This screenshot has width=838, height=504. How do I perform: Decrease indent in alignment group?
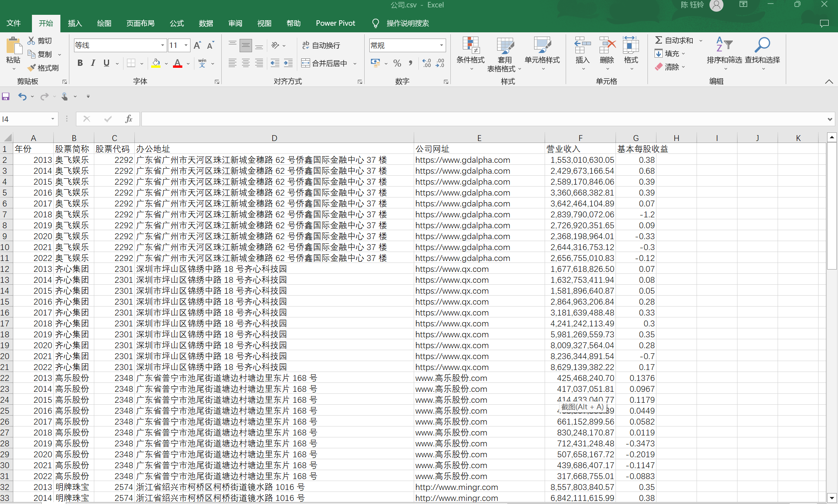click(x=275, y=63)
